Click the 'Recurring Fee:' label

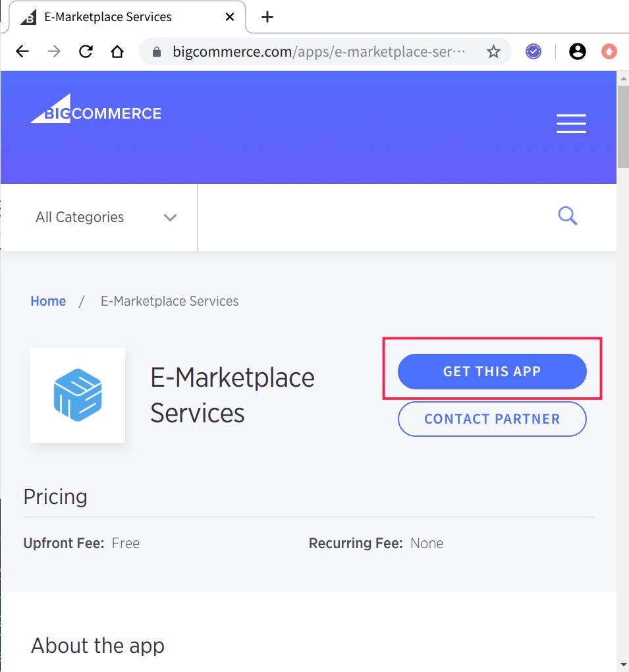pyautogui.click(x=356, y=544)
